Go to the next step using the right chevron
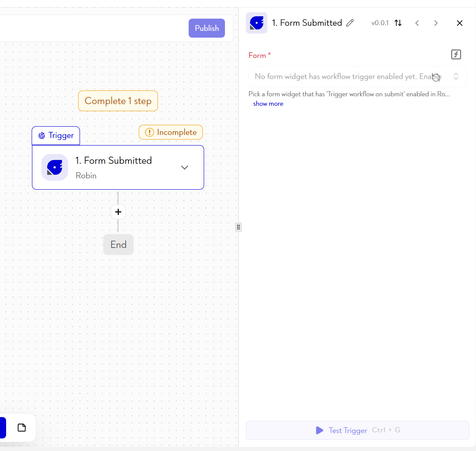Viewport: 476px width, 451px height. 436,23
